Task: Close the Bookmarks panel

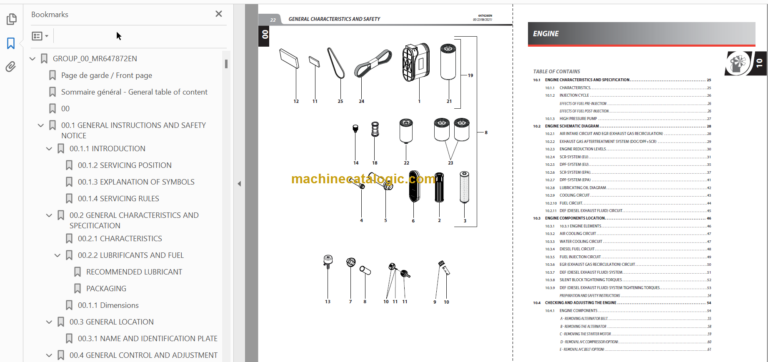Action: click(218, 14)
